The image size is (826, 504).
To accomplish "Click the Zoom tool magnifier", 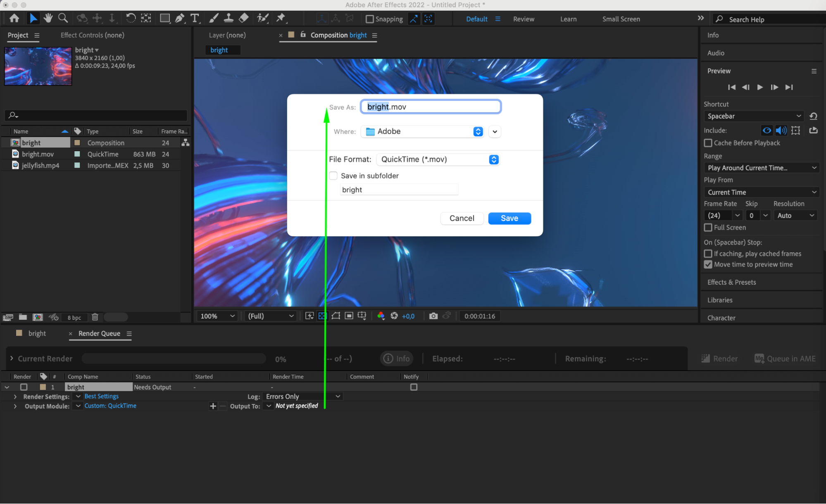I will pos(63,18).
